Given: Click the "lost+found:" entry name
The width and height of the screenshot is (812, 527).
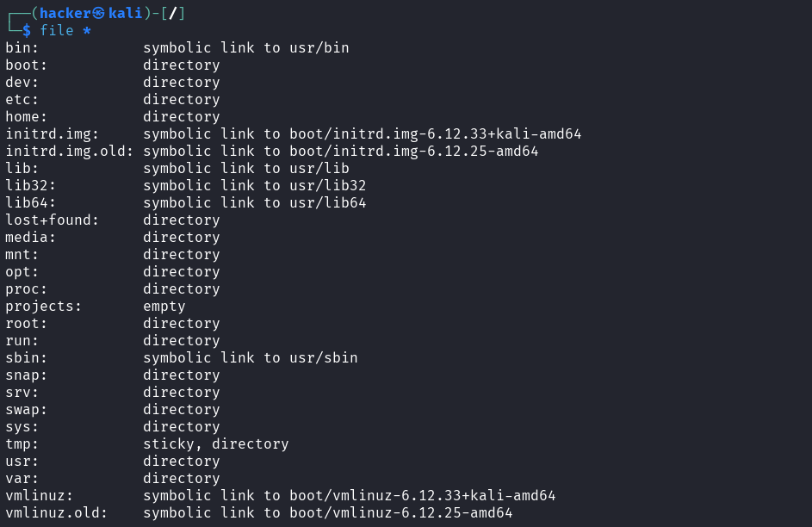Looking at the screenshot, I should coord(53,220).
